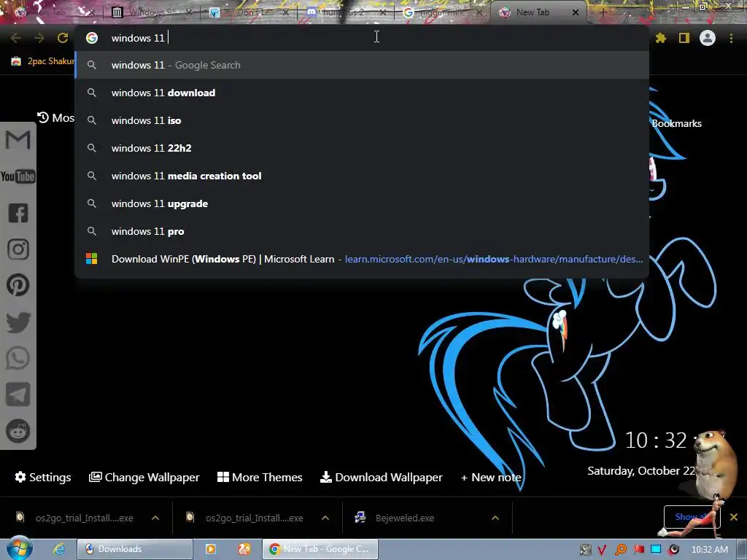Toggle the browser side panel icon
This screenshot has width=747, height=560.
coord(684,38)
